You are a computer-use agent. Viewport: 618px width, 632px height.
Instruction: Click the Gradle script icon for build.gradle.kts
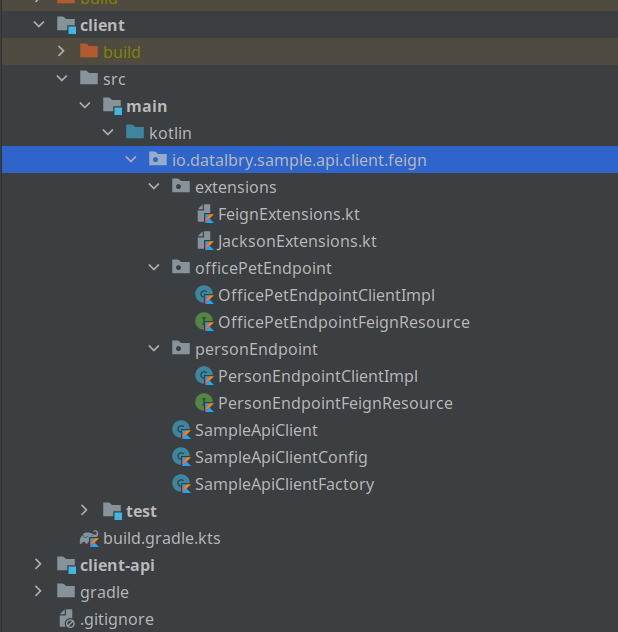89,538
